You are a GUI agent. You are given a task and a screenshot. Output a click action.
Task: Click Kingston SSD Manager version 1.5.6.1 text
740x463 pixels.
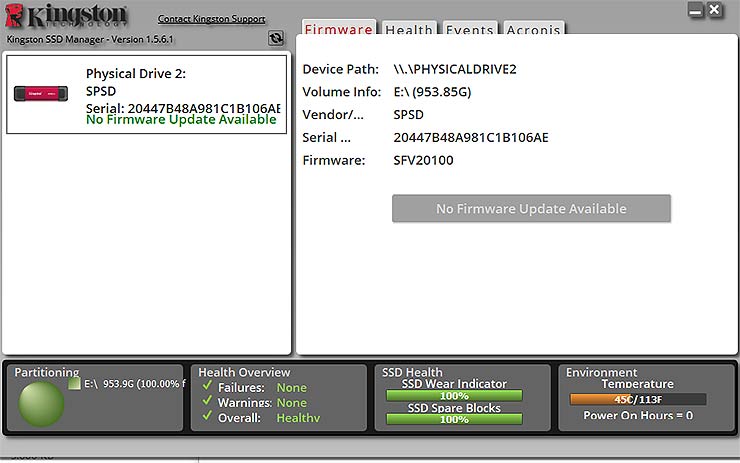click(90, 39)
